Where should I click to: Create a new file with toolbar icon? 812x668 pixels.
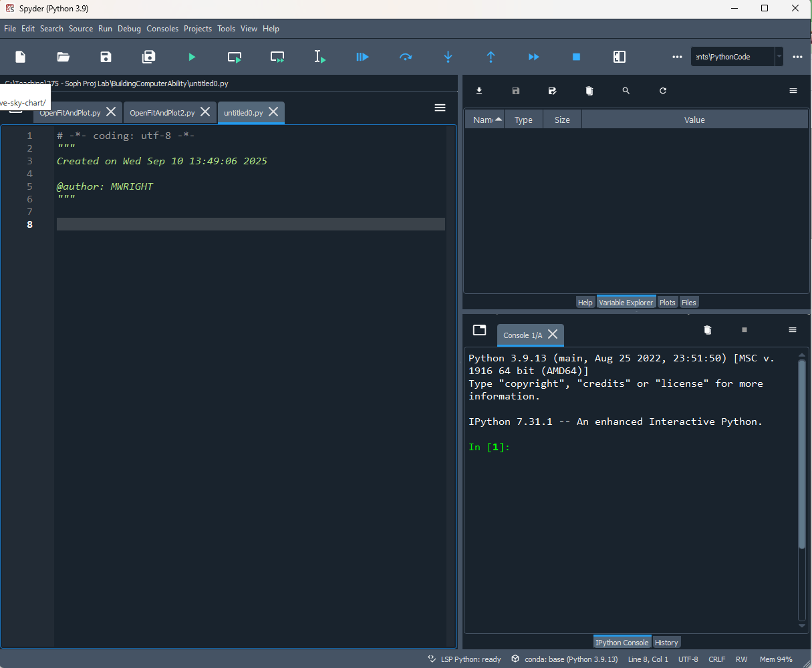coord(21,57)
